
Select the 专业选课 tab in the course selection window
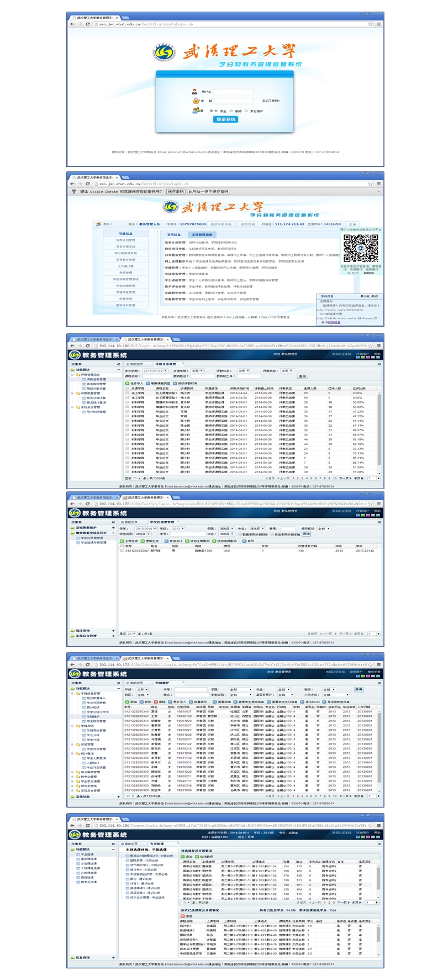pos(157,843)
